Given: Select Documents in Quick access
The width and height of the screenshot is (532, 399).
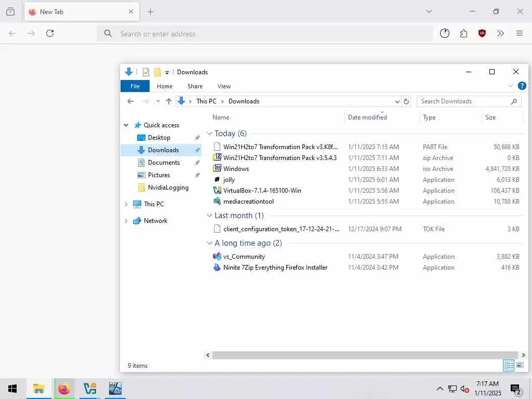Looking at the screenshot, I should [164, 163].
